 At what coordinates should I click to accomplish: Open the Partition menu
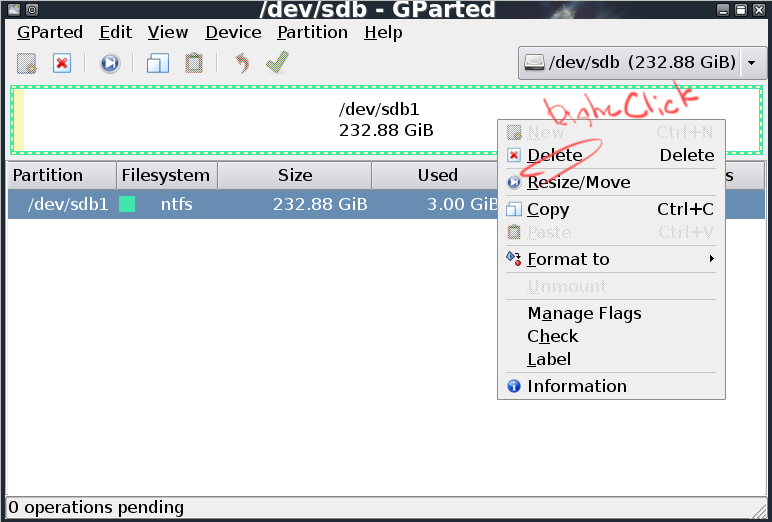pyautogui.click(x=312, y=33)
